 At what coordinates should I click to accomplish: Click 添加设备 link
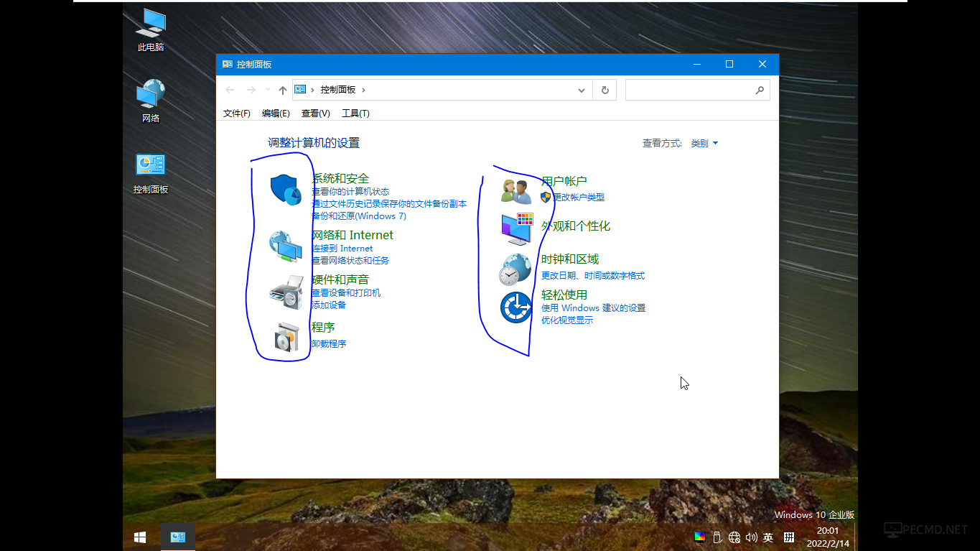click(329, 305)
